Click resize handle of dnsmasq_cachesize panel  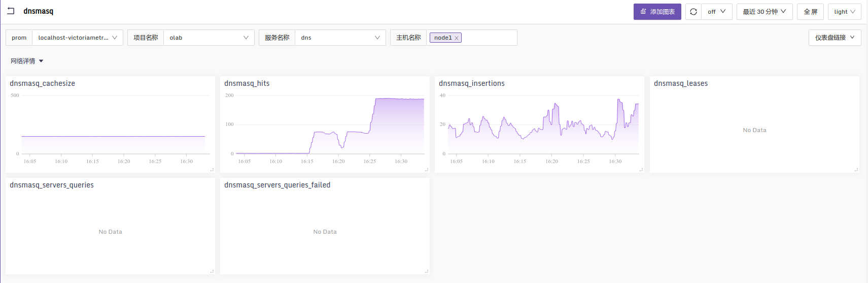pos(212,170)
